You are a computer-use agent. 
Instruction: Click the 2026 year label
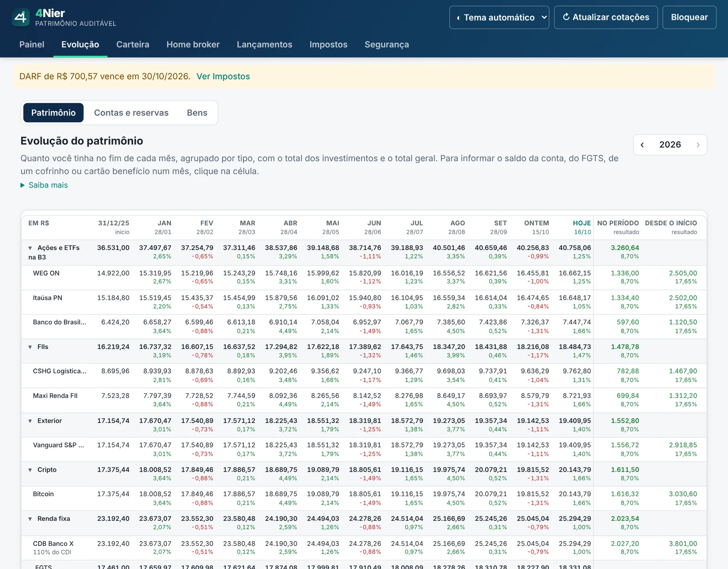coord(670,145)
